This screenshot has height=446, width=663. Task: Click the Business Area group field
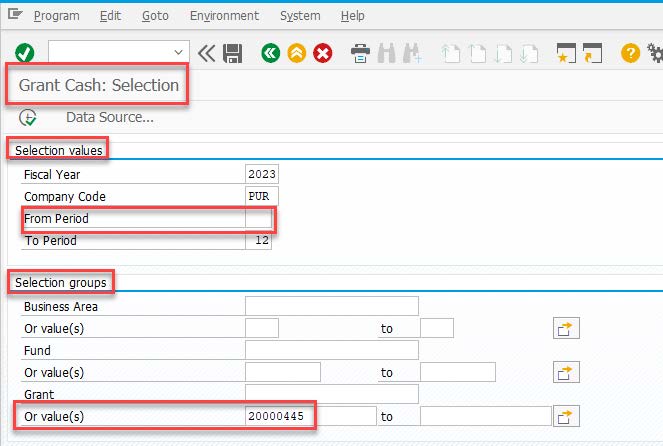tap(332, 306)
